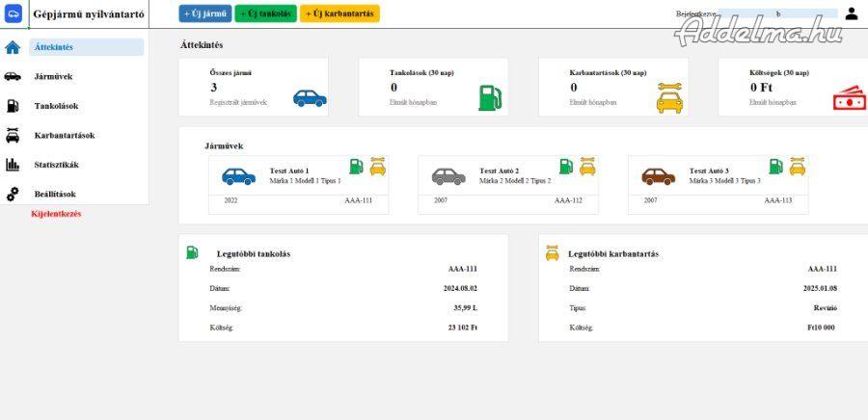Click fuel pump icon on Teszt Autó 3

[775, 167]
